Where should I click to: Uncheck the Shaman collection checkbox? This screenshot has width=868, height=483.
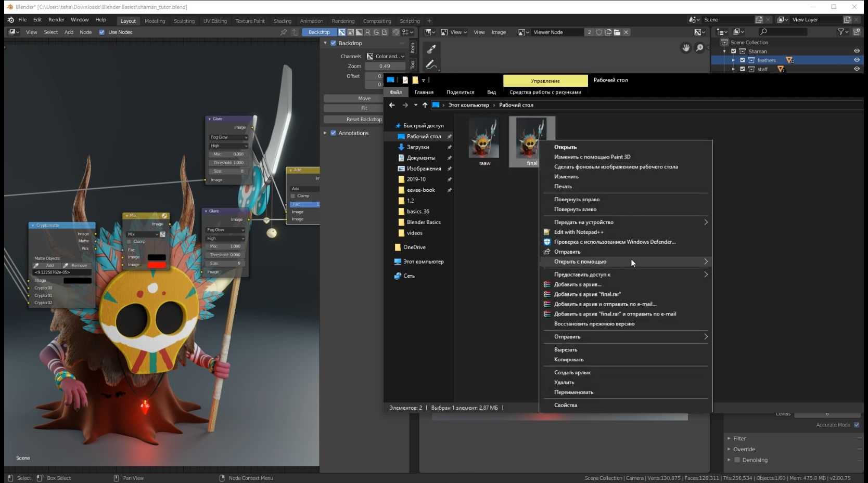[x=734, y=51]
